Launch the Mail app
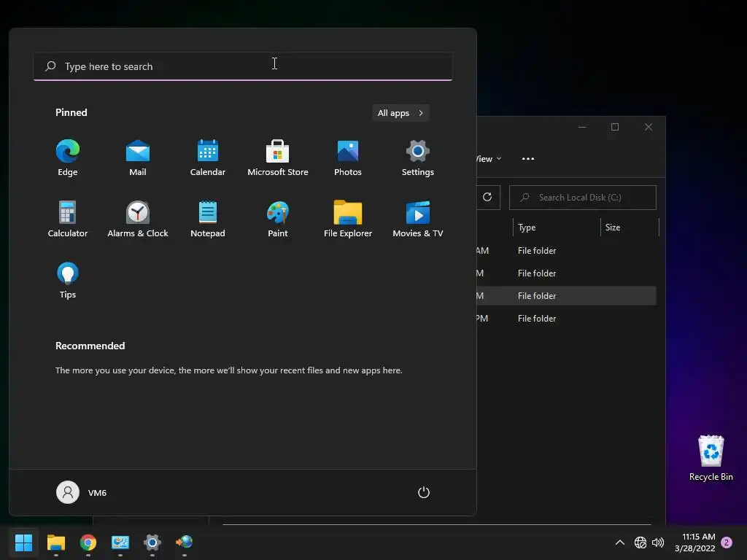 point(138,158)
